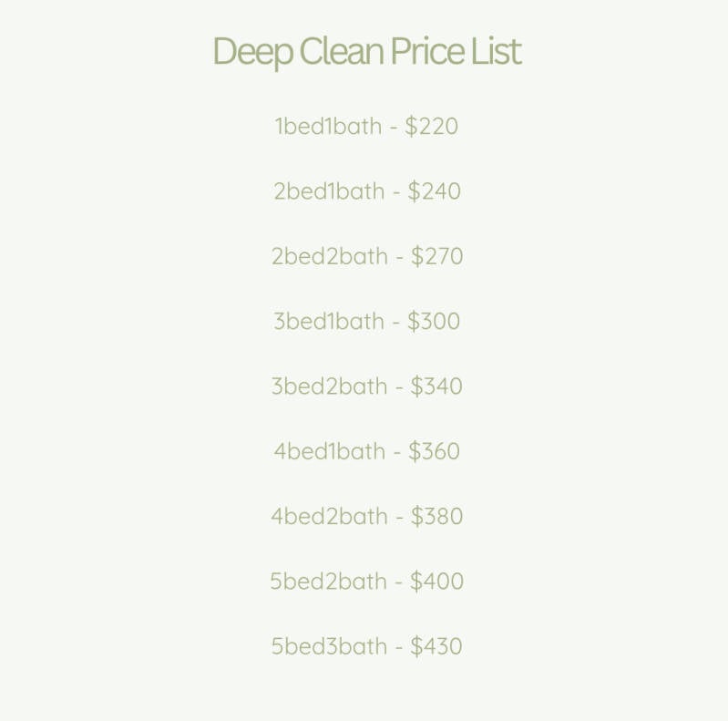Click the 1bed1bath label text
728x721 pixels.
click(x=328, y=126)
